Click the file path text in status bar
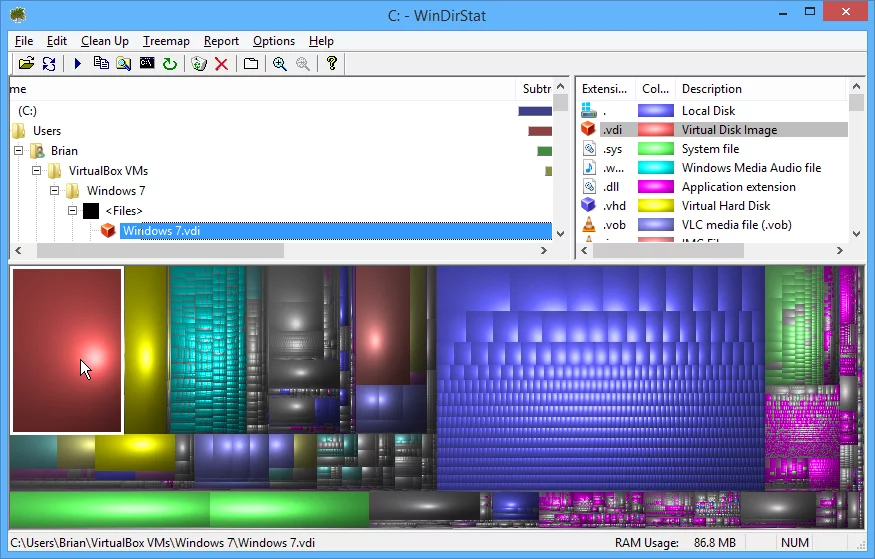Image resolution: width=875 pixels, height=559 pixels. pyautogui.click(x=162, y=542)
